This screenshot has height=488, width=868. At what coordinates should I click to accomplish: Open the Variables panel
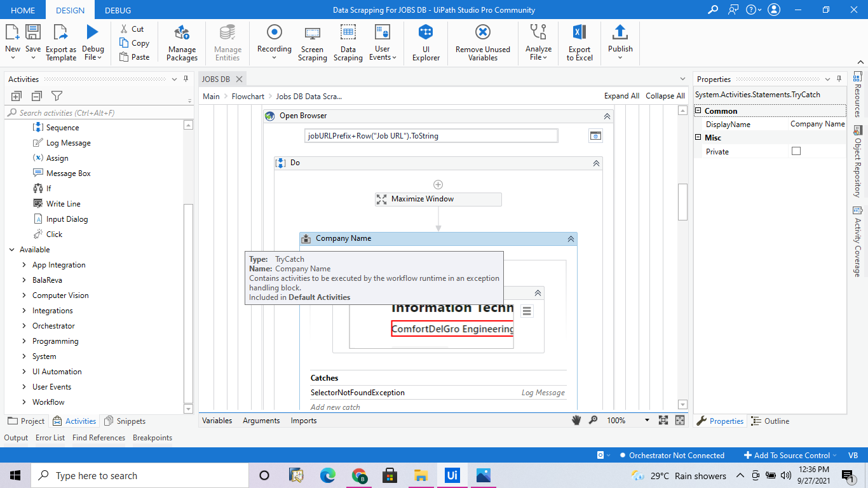(217, 421)
